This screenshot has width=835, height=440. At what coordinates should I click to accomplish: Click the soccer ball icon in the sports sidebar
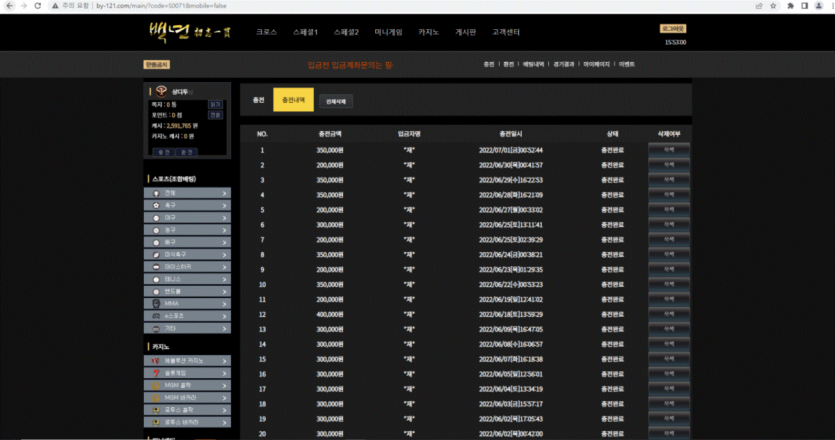pos(156,204)
